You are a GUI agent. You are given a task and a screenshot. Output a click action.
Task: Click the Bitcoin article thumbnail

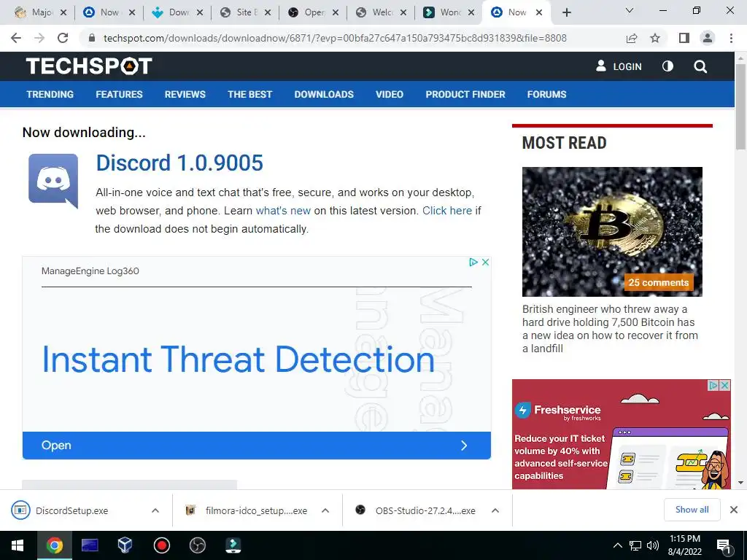tap(612, 231)
